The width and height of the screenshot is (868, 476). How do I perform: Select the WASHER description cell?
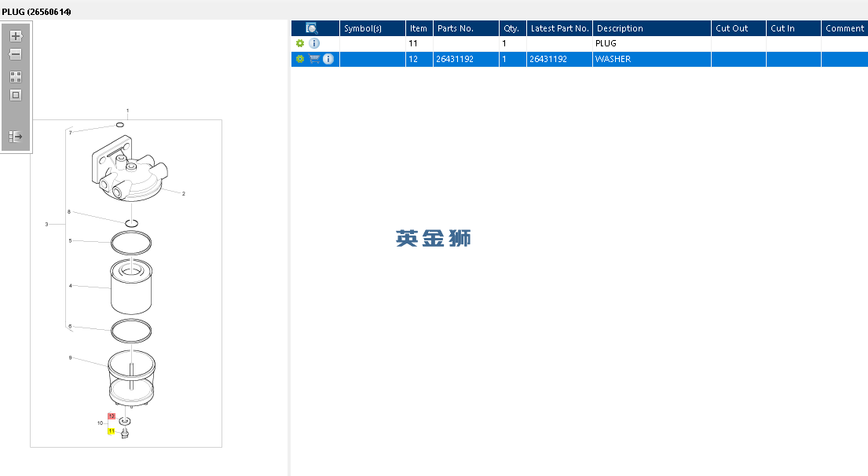click(x=651, y=59)
